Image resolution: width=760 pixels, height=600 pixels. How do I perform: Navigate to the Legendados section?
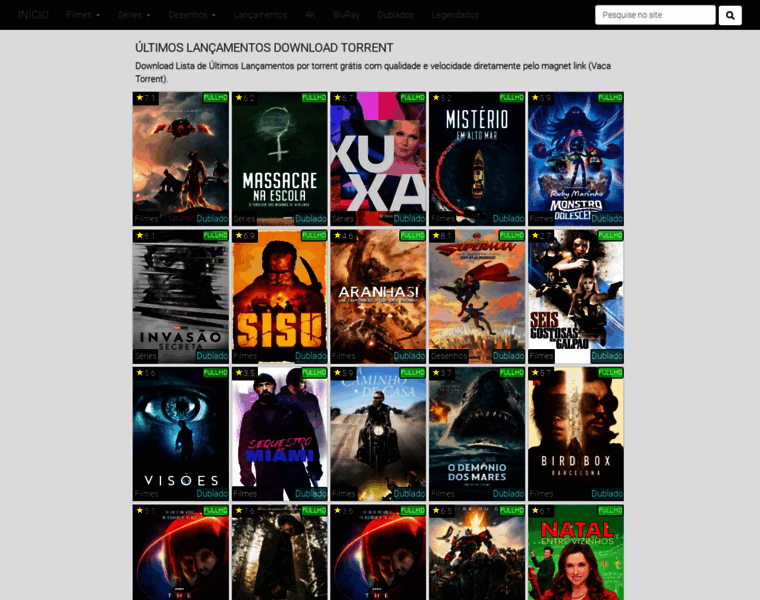point(455,15)
